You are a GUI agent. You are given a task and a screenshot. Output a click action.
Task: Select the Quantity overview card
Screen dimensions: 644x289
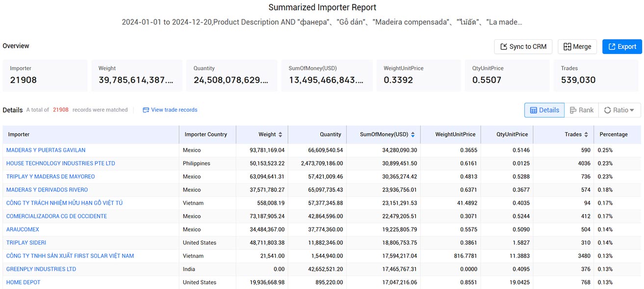(x=232, y=75)
